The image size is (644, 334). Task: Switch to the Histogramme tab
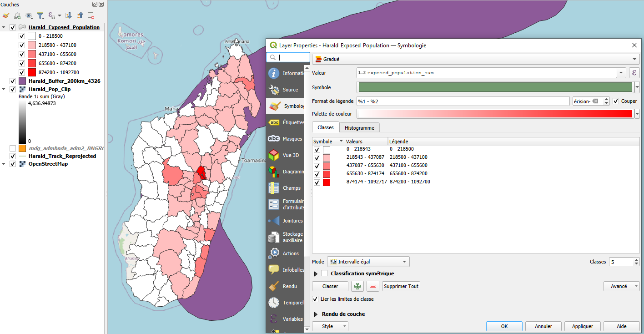[359, 128]
